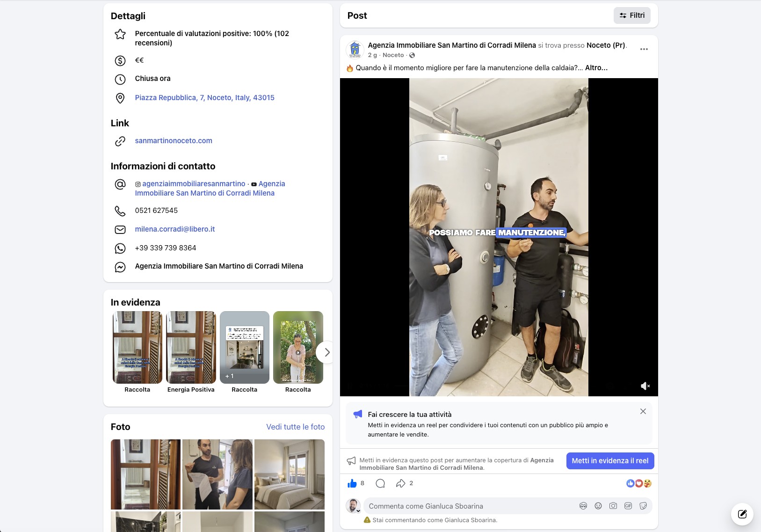Visit the sanmartinonoceto.com website link

pos(174,141)
